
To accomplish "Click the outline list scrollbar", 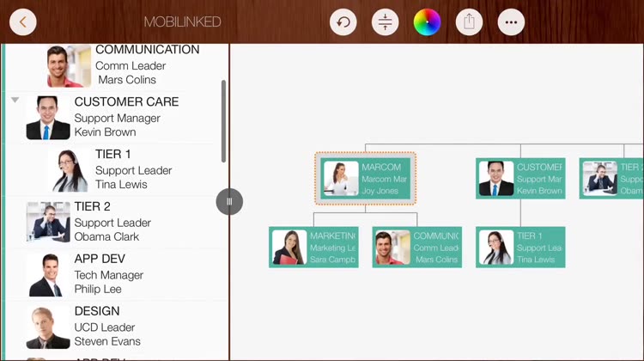I will click(x=223, y=121).
